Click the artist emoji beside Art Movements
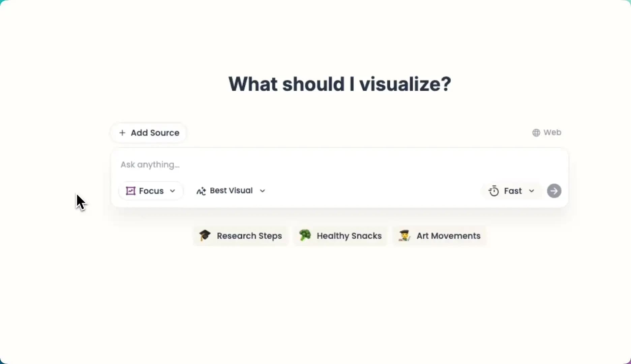This screenshot has width=631, height=364. (404, 235)
